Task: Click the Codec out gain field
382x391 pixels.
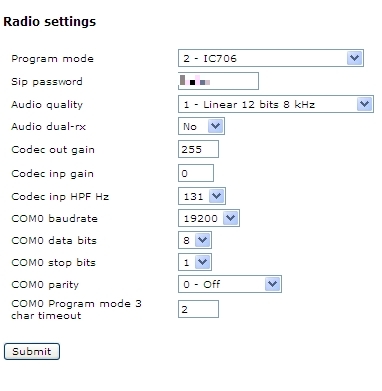Action: click(x=198, y=149)
